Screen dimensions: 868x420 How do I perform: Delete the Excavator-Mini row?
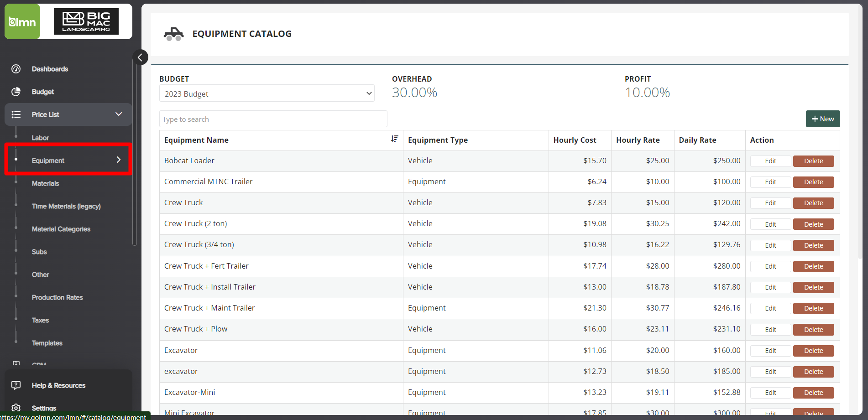813,393
